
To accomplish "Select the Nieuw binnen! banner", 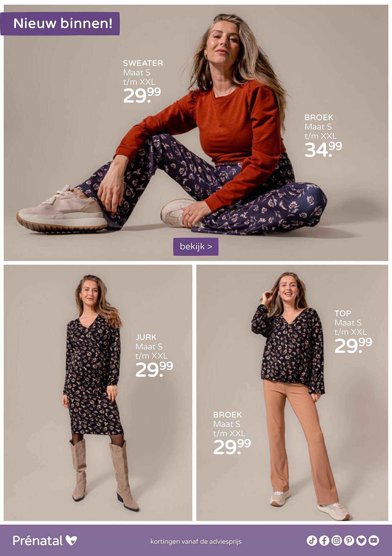I will tap(60, 24).
